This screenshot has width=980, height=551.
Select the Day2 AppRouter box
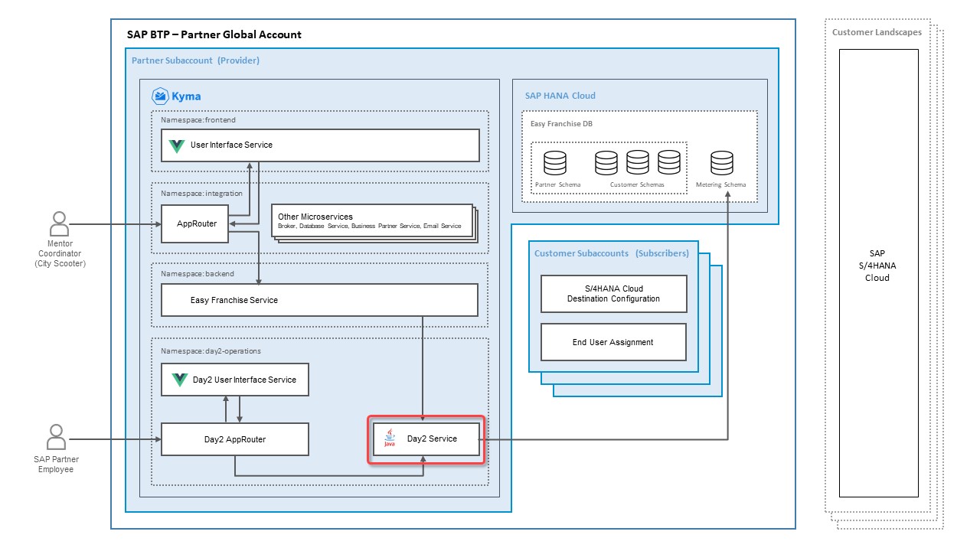(235, 439)
